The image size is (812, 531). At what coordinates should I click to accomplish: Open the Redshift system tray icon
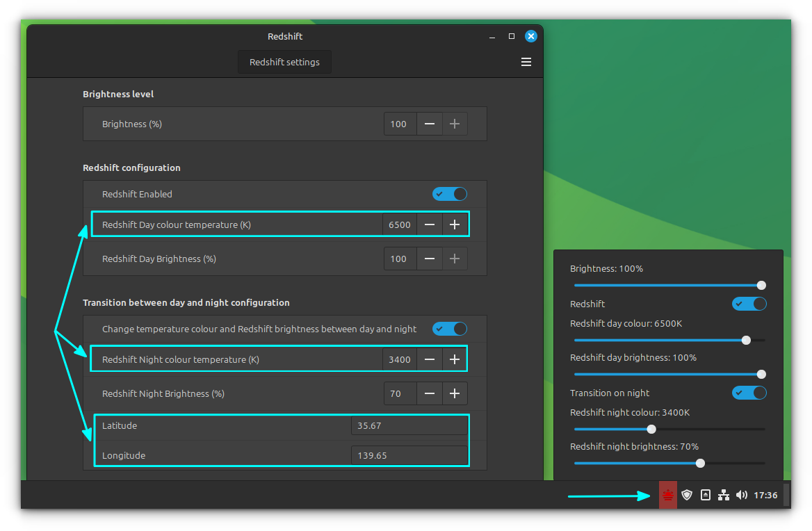(667, 495)
